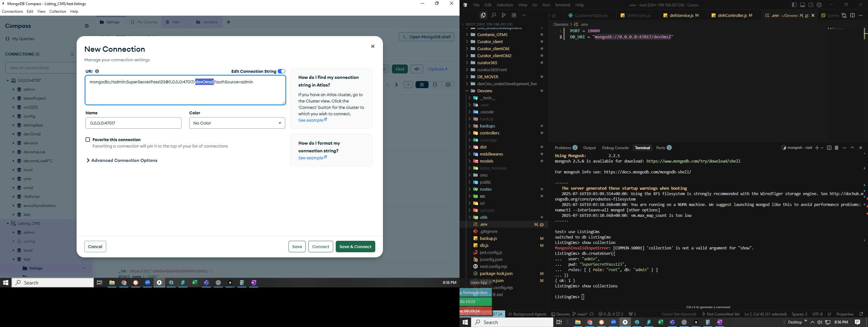The image size is (868, 327).
Task: Add a new terminal with plus icon
Action: [817, 148]
